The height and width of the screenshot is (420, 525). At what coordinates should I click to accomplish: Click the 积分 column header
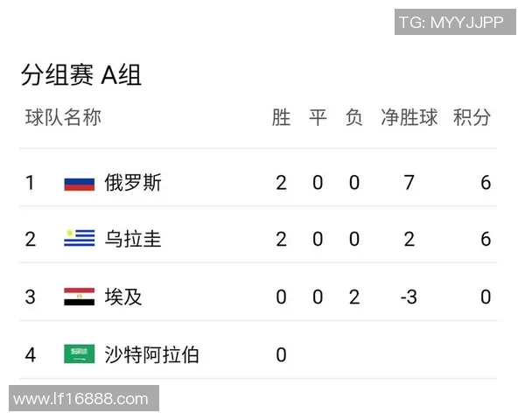point(472,117)
